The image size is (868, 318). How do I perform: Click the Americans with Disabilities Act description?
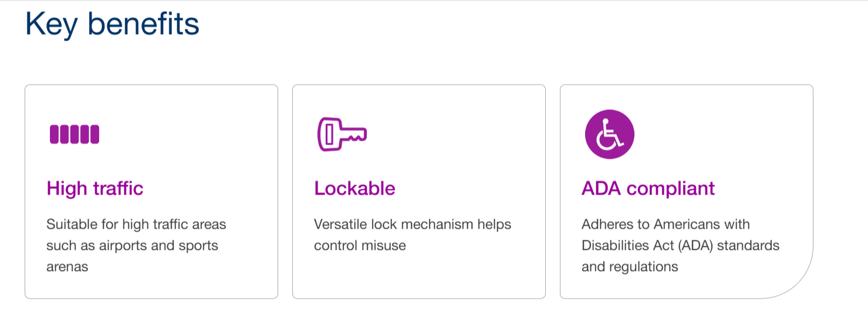coord(680,245)
